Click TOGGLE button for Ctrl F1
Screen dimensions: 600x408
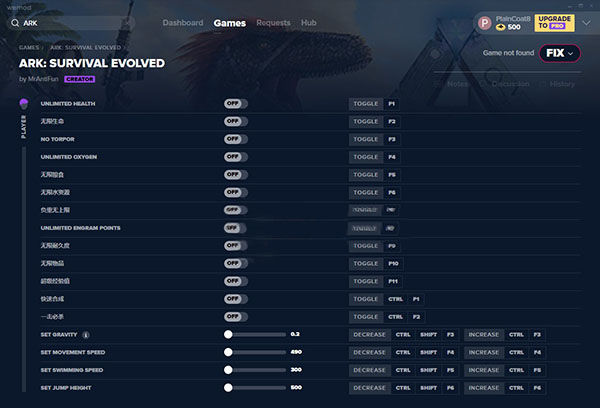point(366,299)
